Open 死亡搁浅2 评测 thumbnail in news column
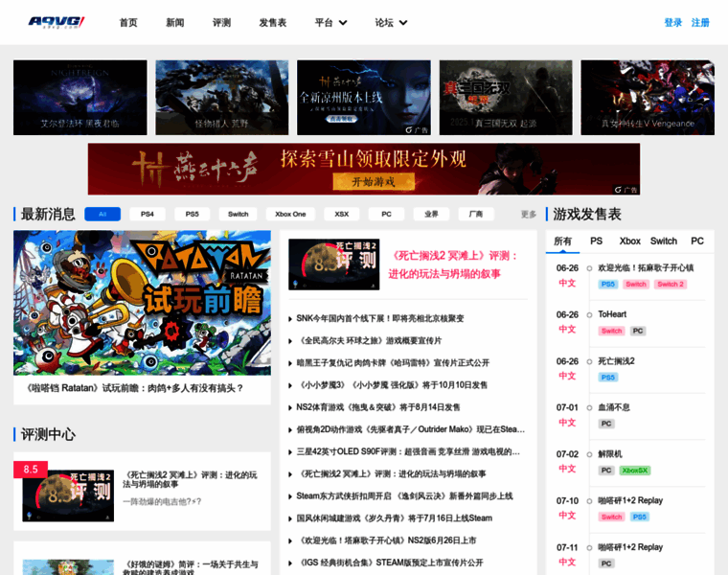Screen dimensions: 728x575 pyautogui.click(x=333, y=264)
